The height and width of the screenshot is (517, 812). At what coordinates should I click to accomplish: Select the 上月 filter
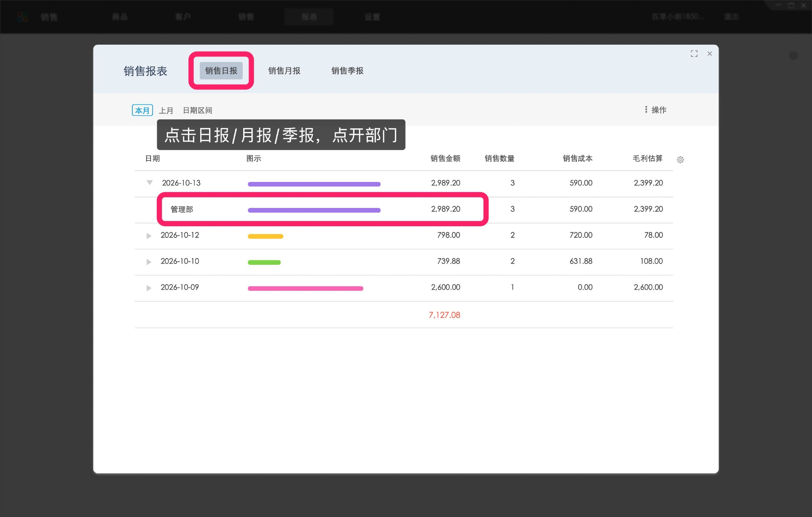coord(166,110)
